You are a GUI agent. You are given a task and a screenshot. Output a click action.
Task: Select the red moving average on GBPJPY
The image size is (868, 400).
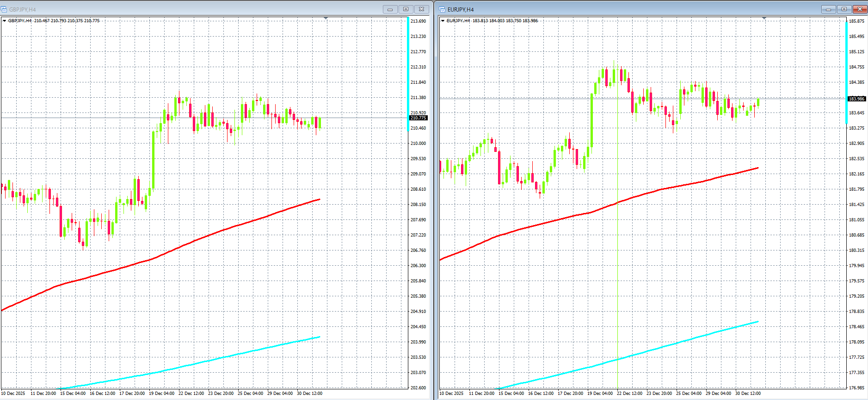click(185, 244)
